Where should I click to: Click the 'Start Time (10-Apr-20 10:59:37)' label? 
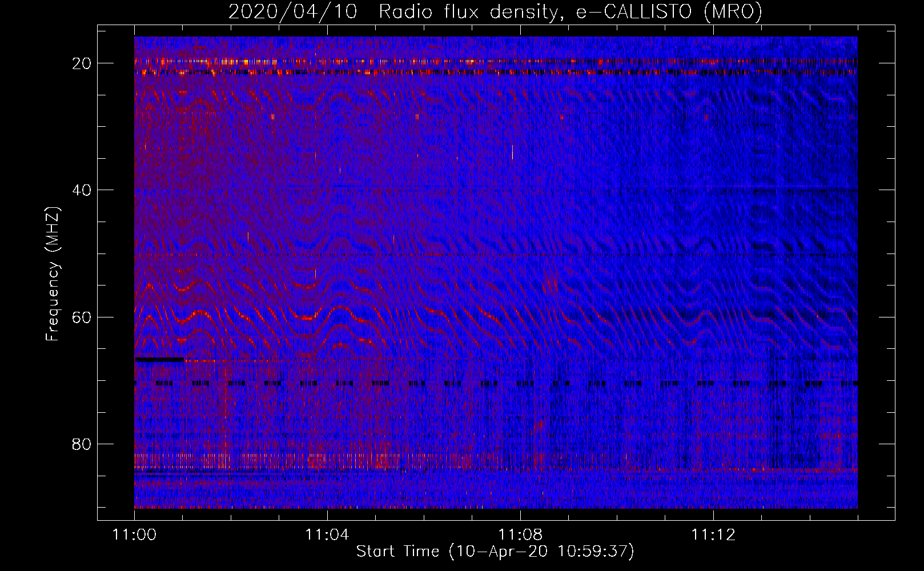tap(495, 552)
